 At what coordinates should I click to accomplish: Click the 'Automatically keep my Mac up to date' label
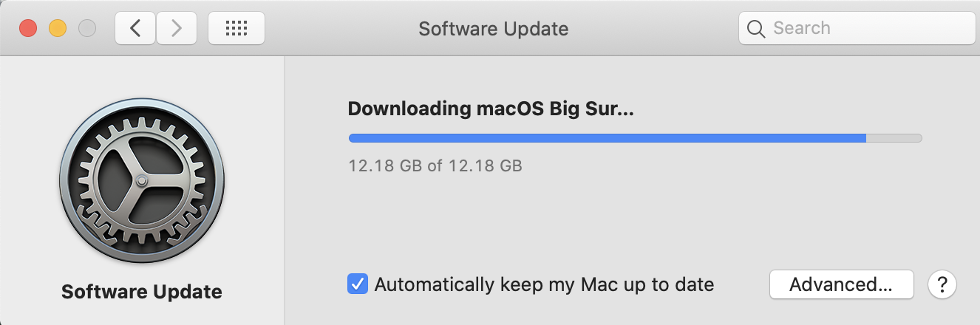pos(544,284)
